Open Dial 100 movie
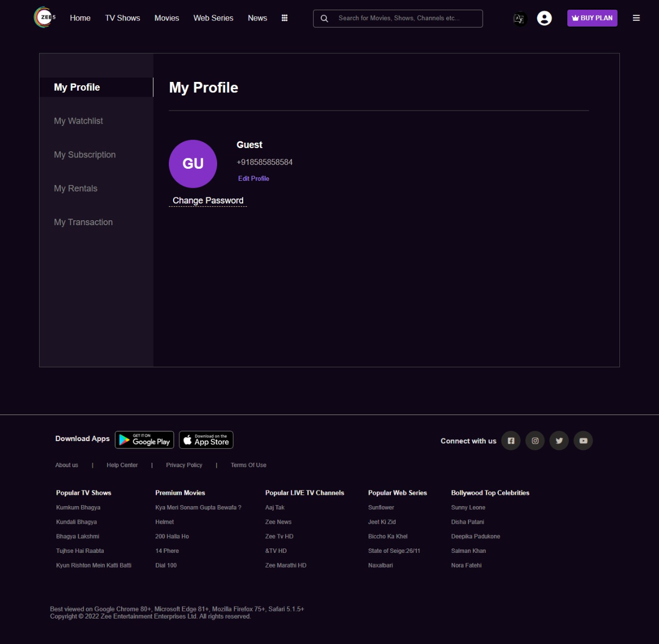 166,565
